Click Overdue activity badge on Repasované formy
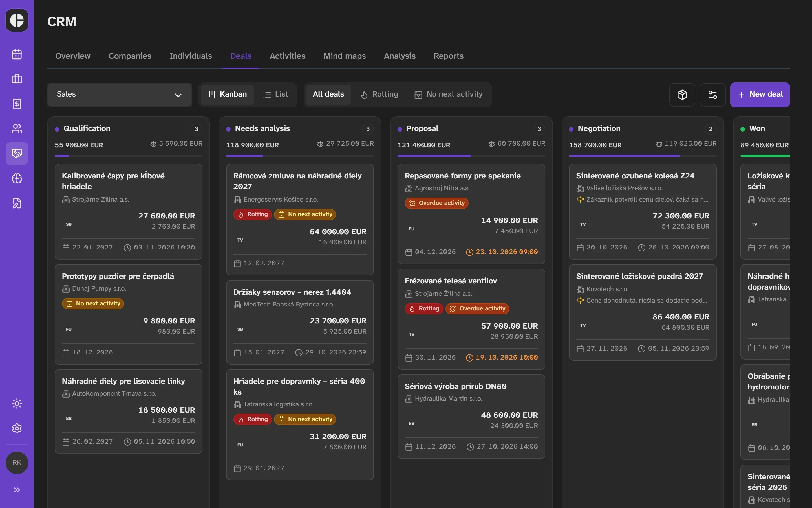The width and height of the screenshot is (812, 508). pyautogui.click(x=436, y=203)
